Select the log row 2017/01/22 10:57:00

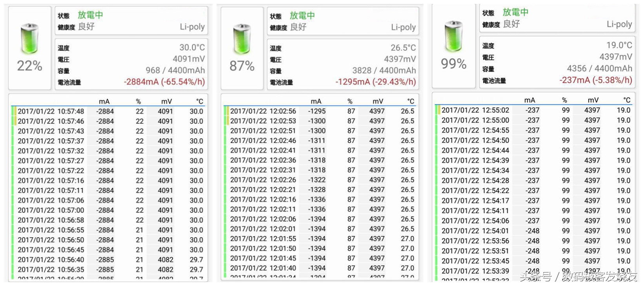(108, 210)
